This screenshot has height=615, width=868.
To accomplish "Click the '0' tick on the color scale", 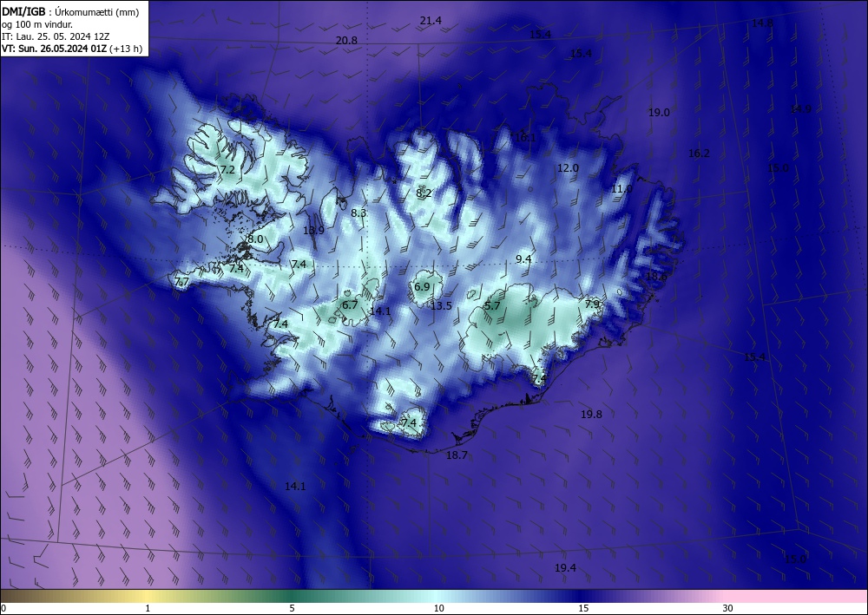I will pyautogui.click(x=3, y=608).
